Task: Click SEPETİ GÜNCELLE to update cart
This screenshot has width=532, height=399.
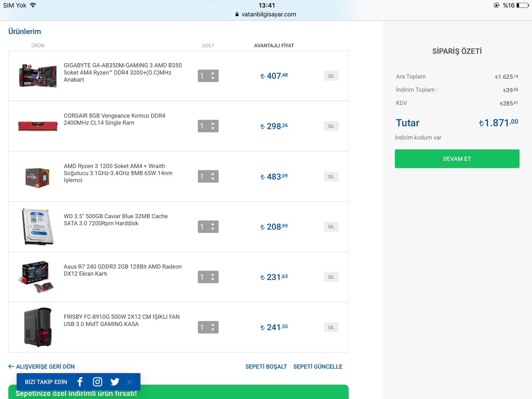Action: coord(317,367)
